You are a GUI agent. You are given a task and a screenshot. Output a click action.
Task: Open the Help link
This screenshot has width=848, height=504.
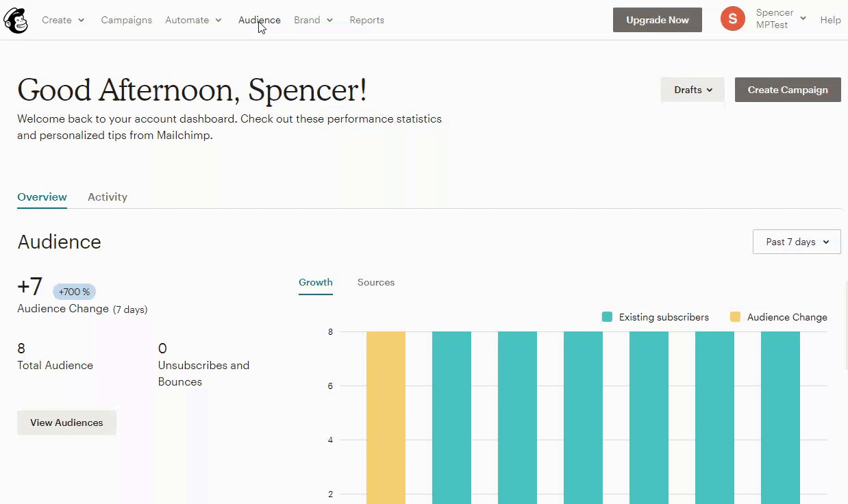pos(830,20)
